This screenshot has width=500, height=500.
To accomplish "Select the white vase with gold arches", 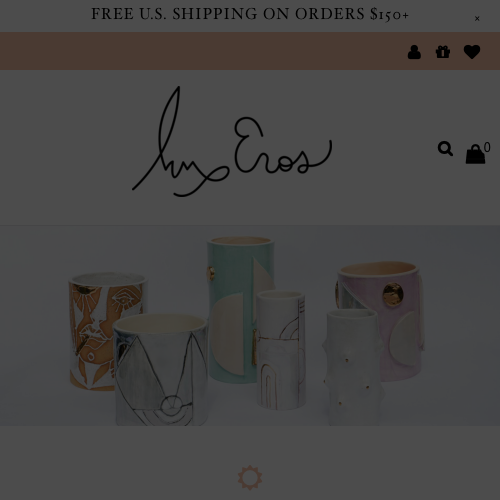I will (281, 350).
